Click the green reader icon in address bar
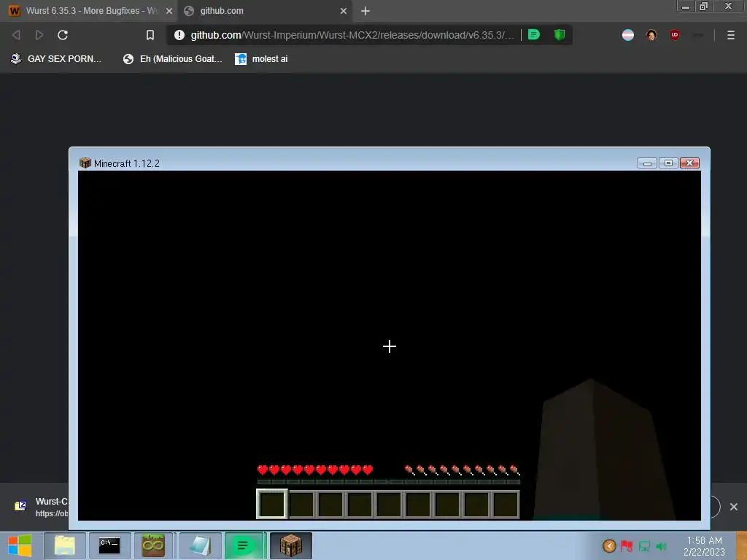This screenshot has width=747, height=560. (534, 35)
